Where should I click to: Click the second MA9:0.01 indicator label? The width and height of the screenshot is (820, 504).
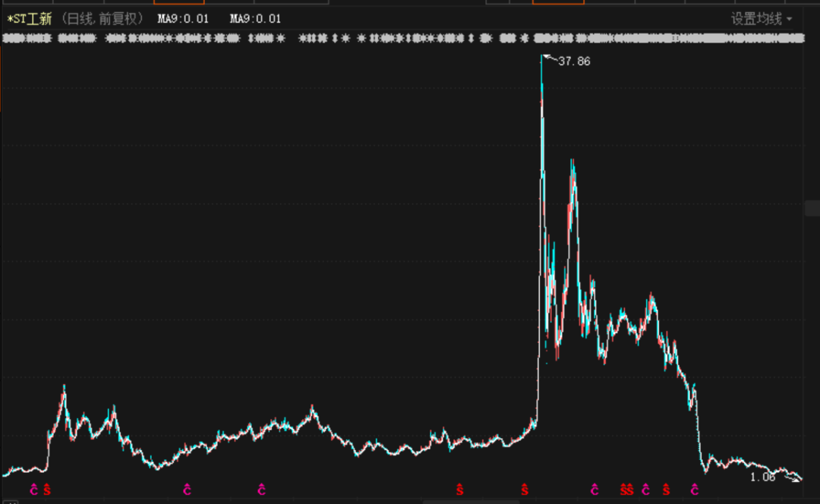tap(255, 19)
